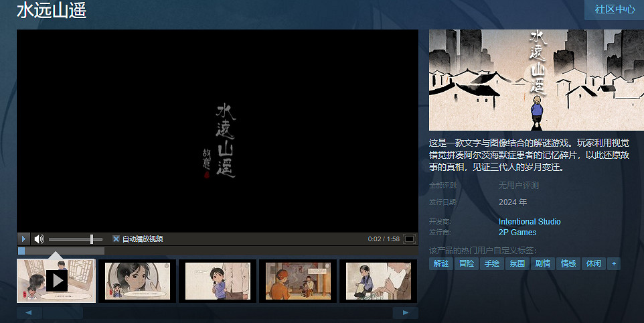
Task: Select the 手绘 tag
Action: point(491,263)
